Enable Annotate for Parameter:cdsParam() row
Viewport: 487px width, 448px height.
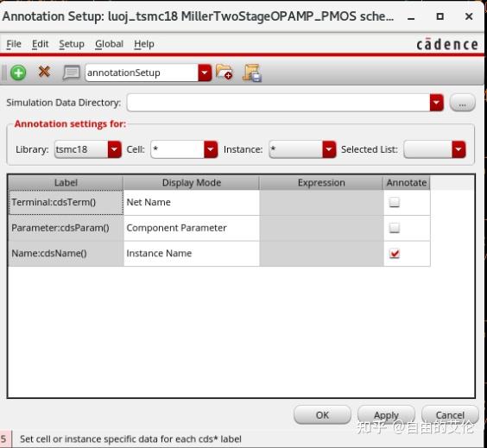point(395,228)
